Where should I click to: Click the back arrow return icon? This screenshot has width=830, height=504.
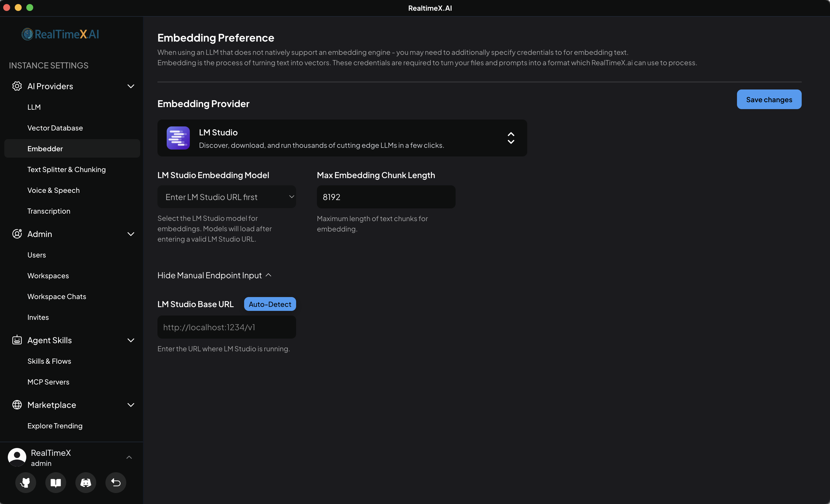[116, 482]
